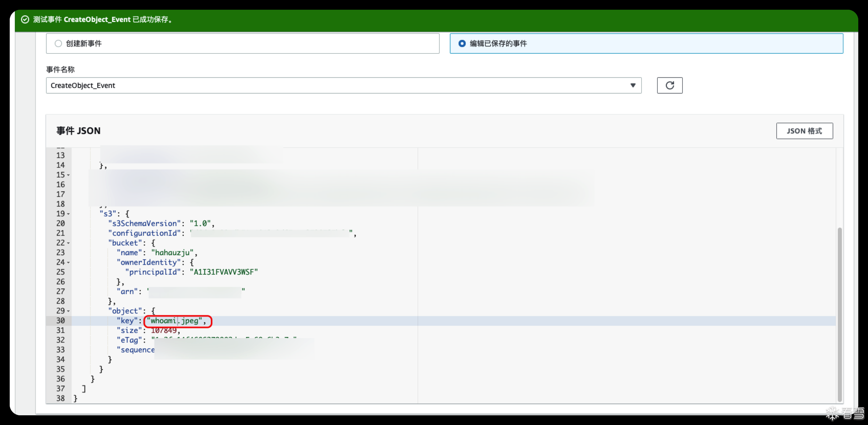Click the success checkmark icon in banner
This screenshot has width=868, height=425.
tap(25, 19)
